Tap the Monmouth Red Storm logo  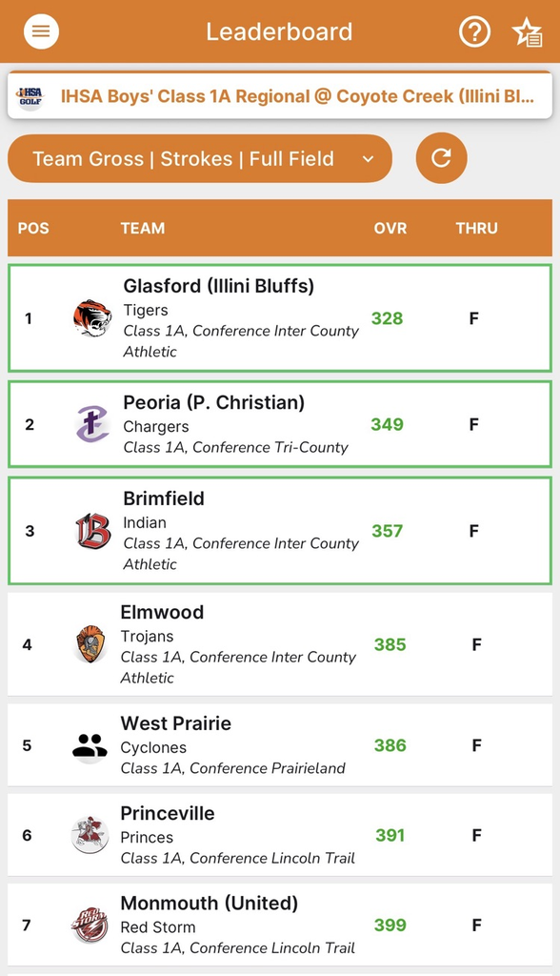89,925
